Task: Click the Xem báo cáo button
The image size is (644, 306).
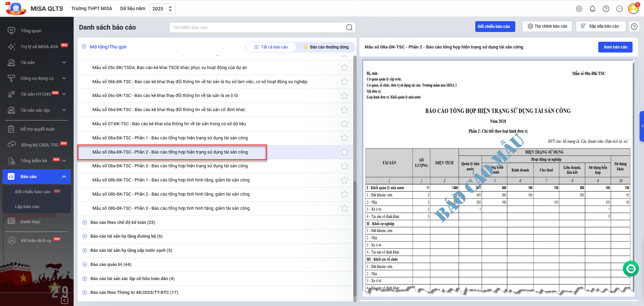Action: [615, 47]
